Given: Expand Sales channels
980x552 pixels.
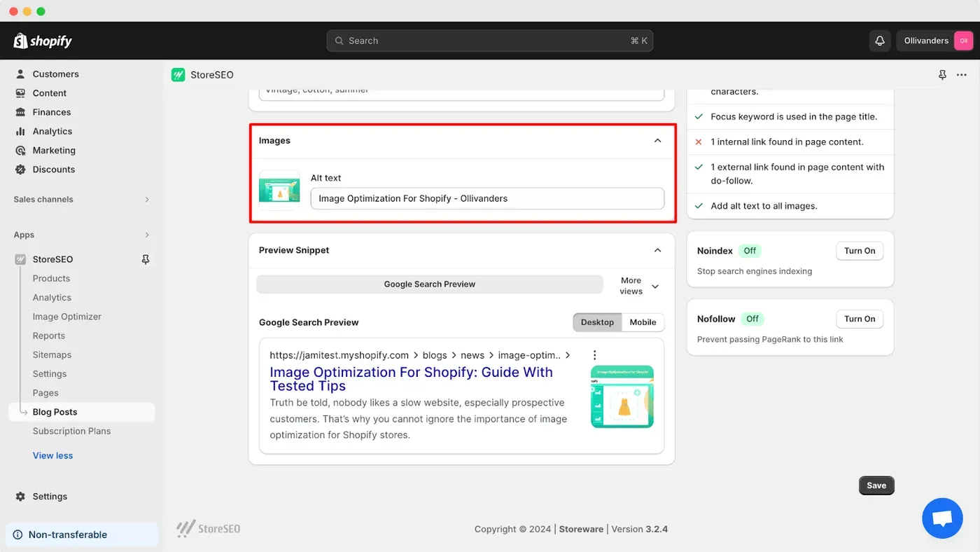Looking at the screenshot, I should point(147,200).
